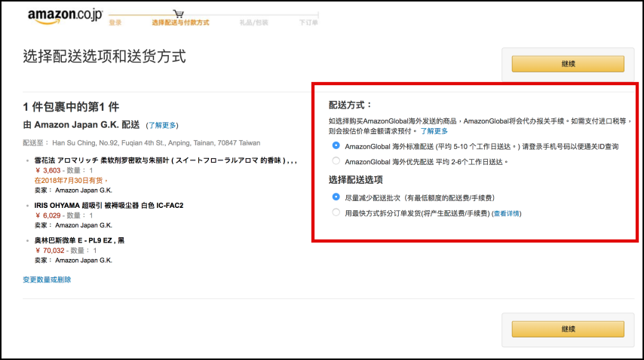Click the 在2018年7月30日有货 availability text
The image size is (644, 360).
pyautogui.click(x=71, y=181)
